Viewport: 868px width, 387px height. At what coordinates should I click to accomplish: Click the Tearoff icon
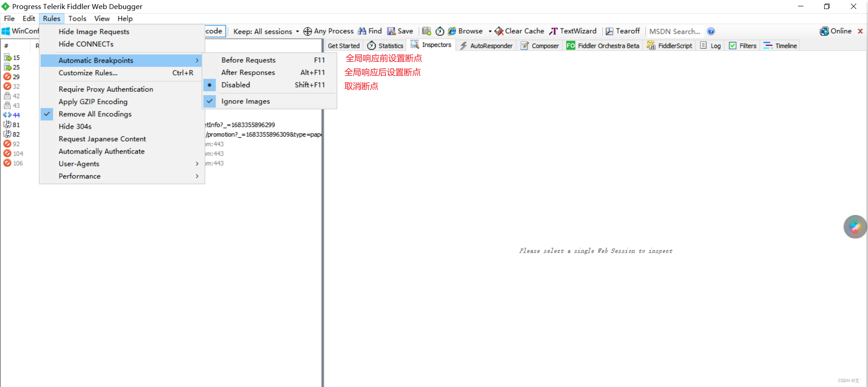(x=609, y=31)
